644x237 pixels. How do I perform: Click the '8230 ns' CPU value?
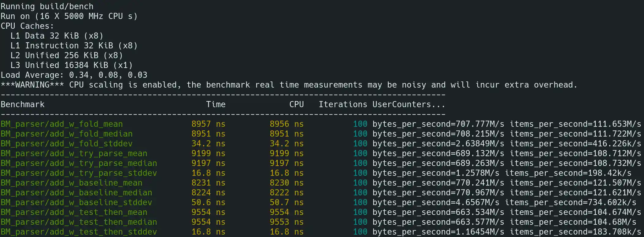287,183
